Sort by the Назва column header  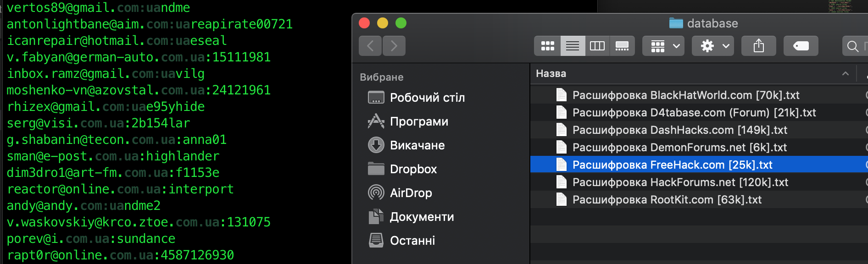(551, 74)
